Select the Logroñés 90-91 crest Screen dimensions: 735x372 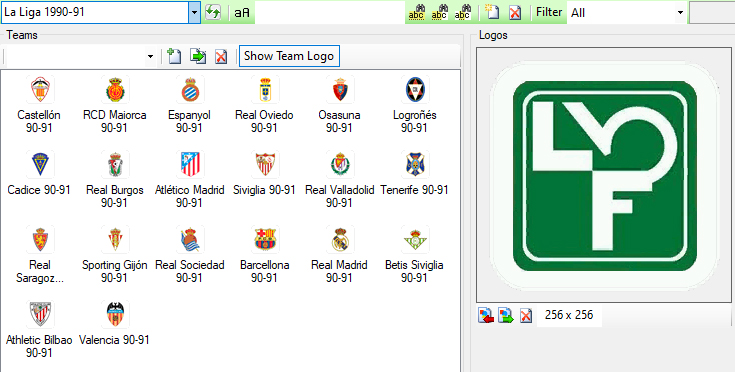click(415, 89)
